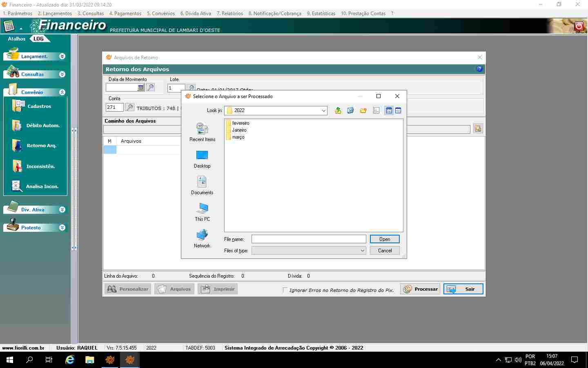Click the Create New Folder icon
Screen dimensions: 588x368
pos(363,110)
